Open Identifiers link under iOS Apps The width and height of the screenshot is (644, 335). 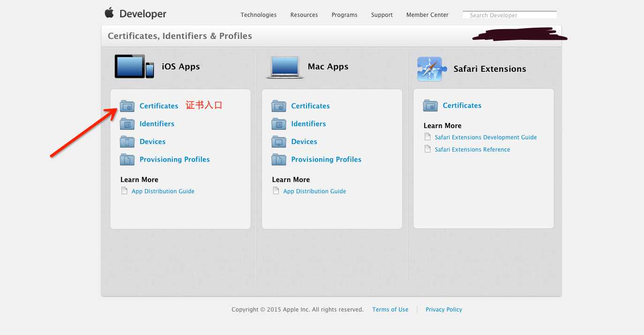157,124
